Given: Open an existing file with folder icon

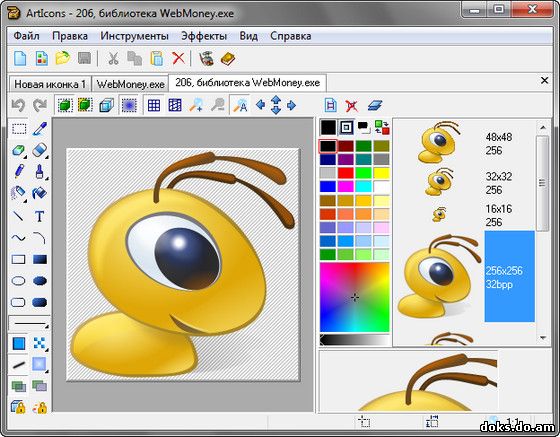Looking at the screenshot, I should 63,58.
